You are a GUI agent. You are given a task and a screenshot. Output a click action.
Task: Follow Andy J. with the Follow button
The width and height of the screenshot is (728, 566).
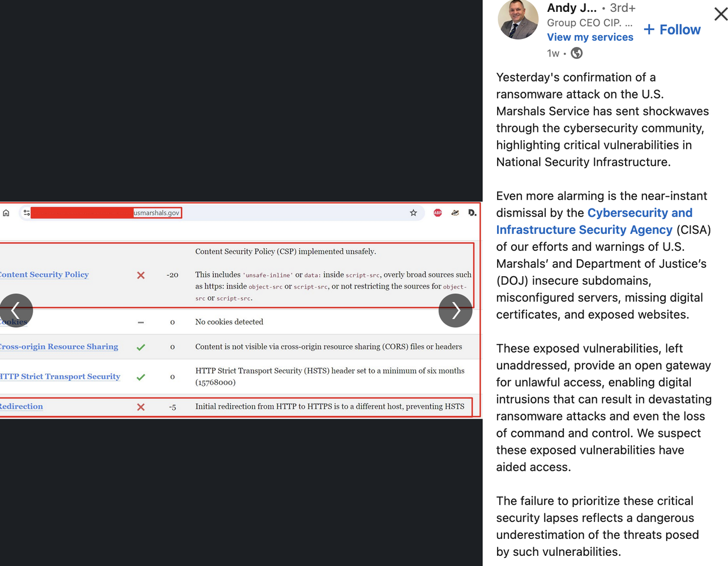click(672, 29)
